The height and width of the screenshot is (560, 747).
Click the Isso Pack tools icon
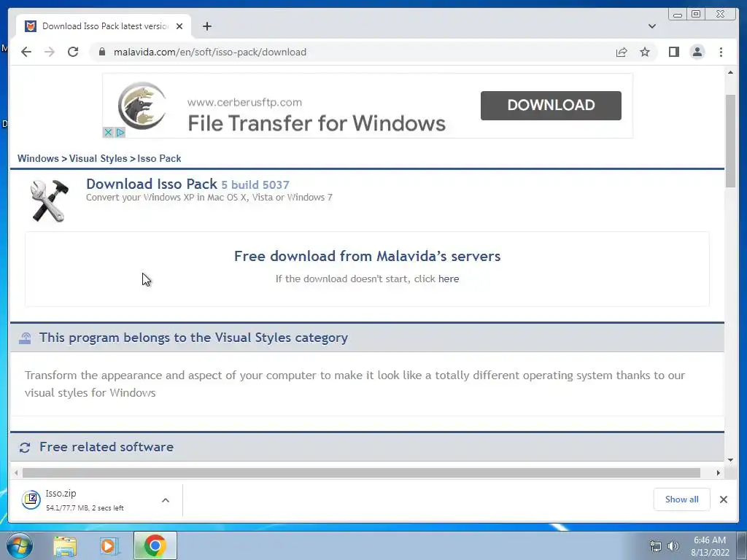click(49, 201)
